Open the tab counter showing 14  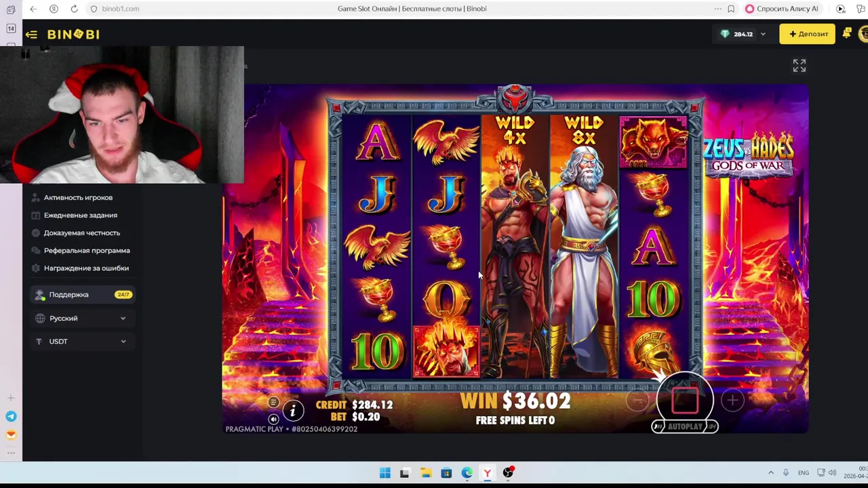pos(11,28)
